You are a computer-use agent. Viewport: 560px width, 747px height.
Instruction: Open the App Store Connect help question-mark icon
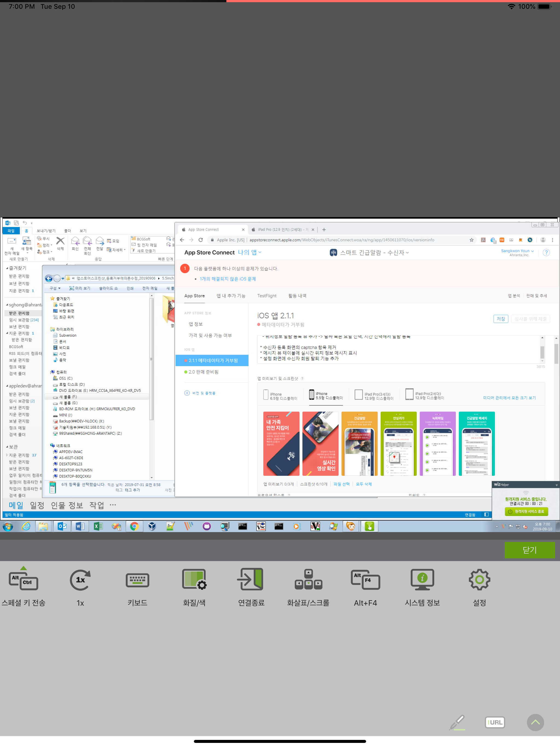click(x=546, y=253)
